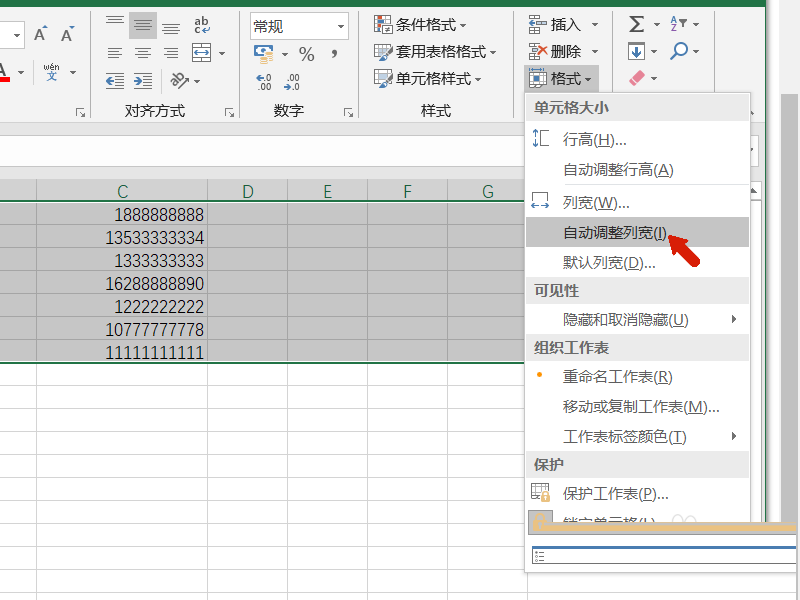The height and width of the screenshot is (600, 800).
Task: Select 自动调整行高(A) menu item
Action: pos(637,169)
